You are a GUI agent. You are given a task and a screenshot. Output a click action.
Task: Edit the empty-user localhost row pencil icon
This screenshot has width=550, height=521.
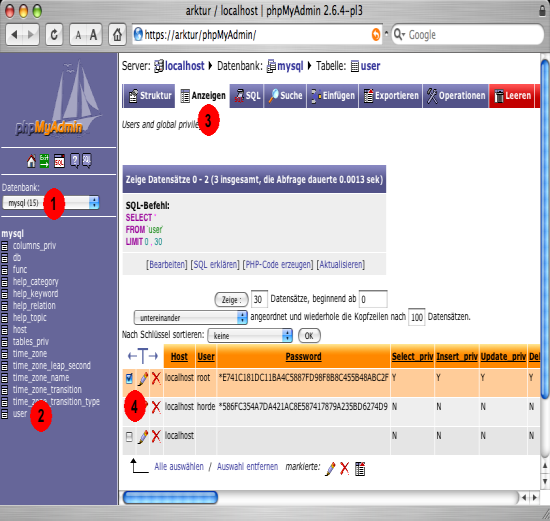(142, 436)
